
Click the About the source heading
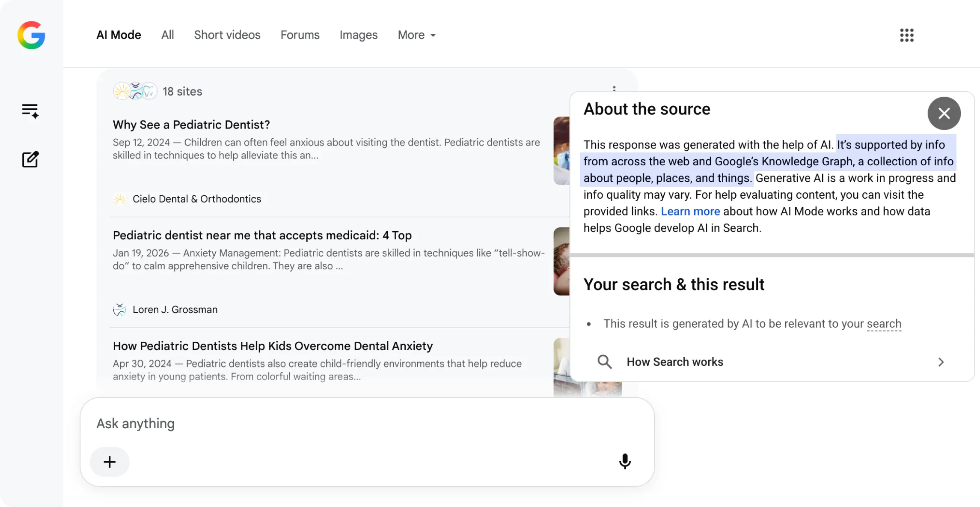646,109
